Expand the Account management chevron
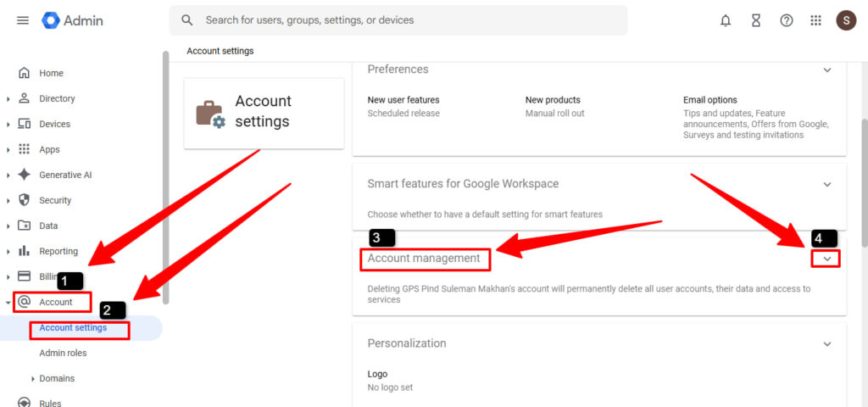Screen dimensions: 868x407 (826, 259)
